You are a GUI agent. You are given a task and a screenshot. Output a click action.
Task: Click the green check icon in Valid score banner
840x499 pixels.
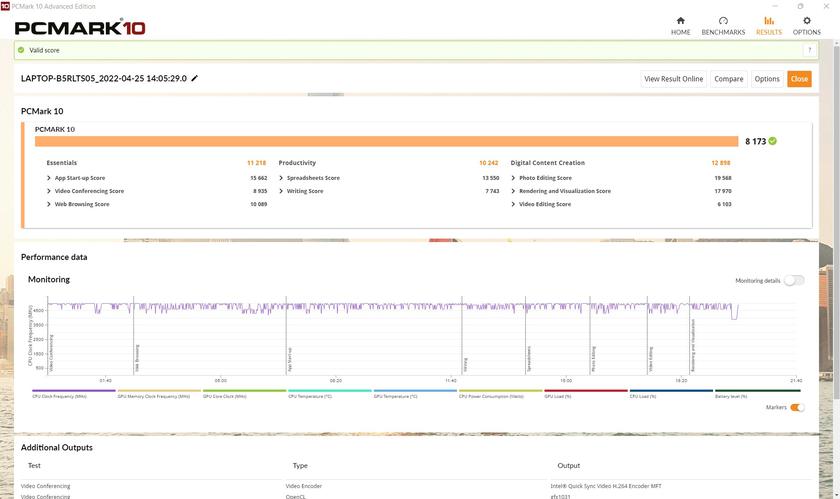[x=21, y=50]
